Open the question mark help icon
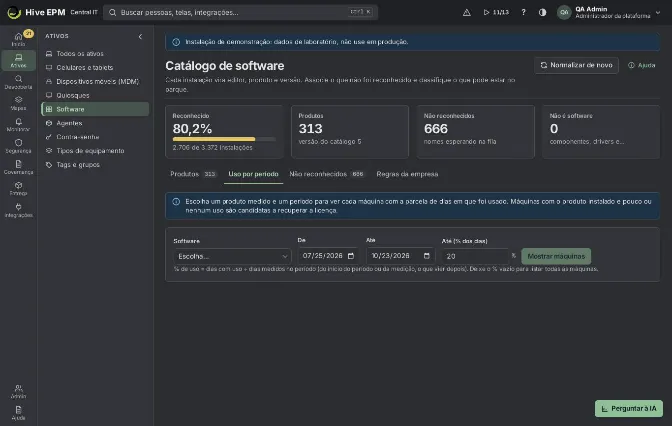 [523, 12]
